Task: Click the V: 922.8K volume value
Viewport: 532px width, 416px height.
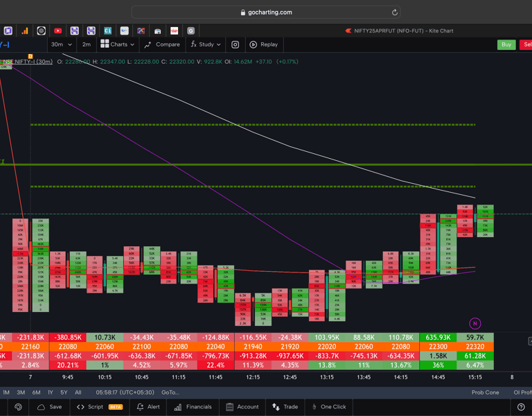Action: pyautogui.click(x=210, y=62)
